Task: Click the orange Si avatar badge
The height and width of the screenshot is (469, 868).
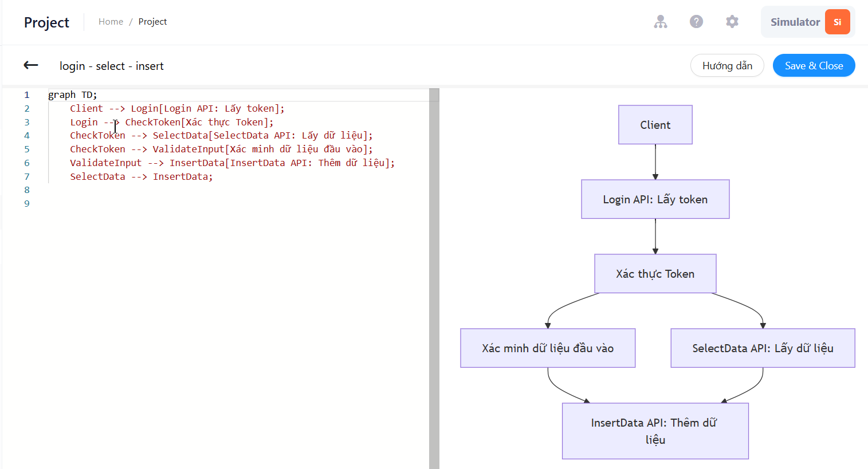Action: pos(837,22)
